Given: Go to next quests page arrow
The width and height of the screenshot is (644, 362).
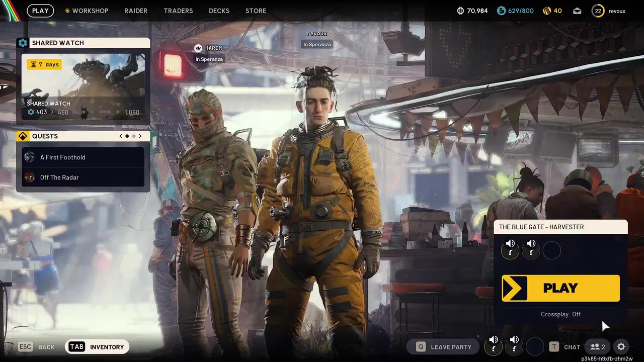Looking at the screenshot, I should (140, 136).
